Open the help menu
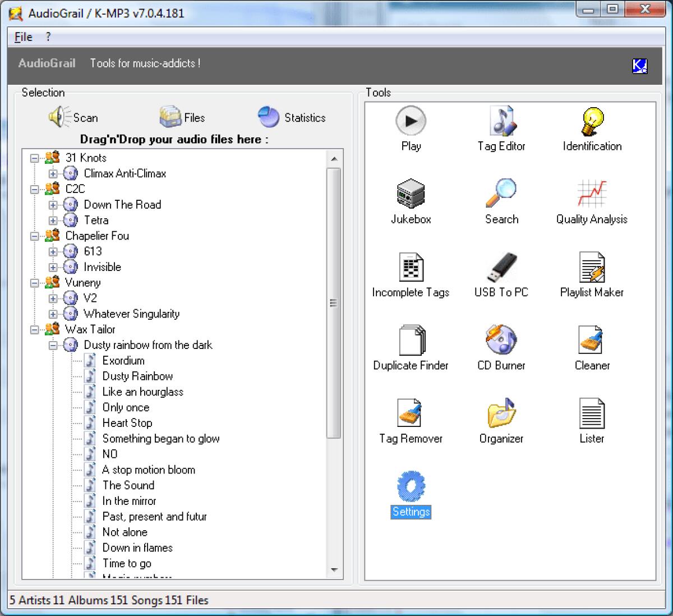 (47, 36)
